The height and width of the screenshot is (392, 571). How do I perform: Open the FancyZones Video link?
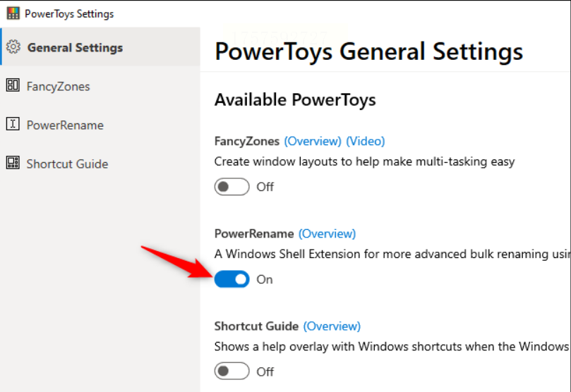tap(365, 141)
